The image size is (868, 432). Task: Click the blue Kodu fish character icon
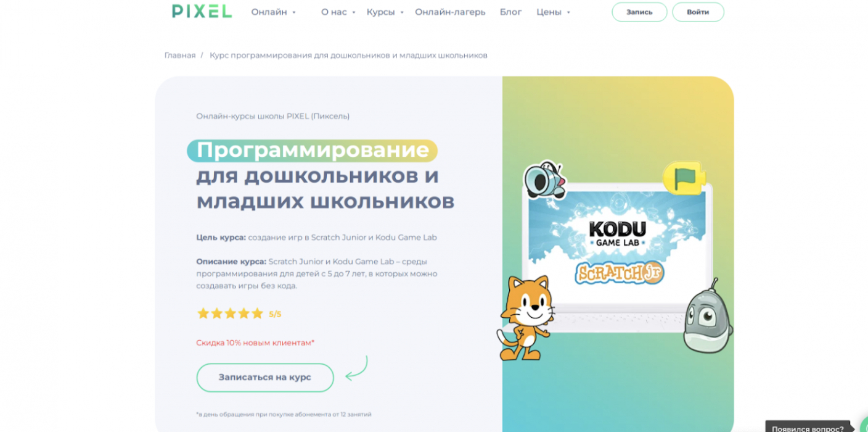(x=546, y=180)
